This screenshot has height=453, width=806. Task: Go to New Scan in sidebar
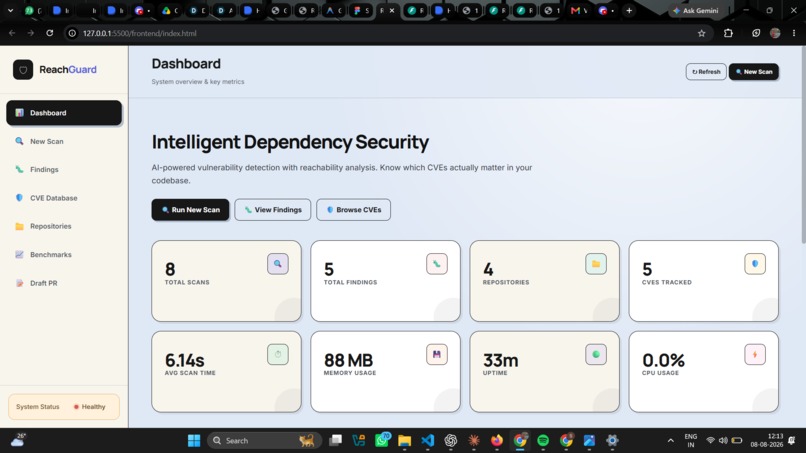tap(64, 141)
